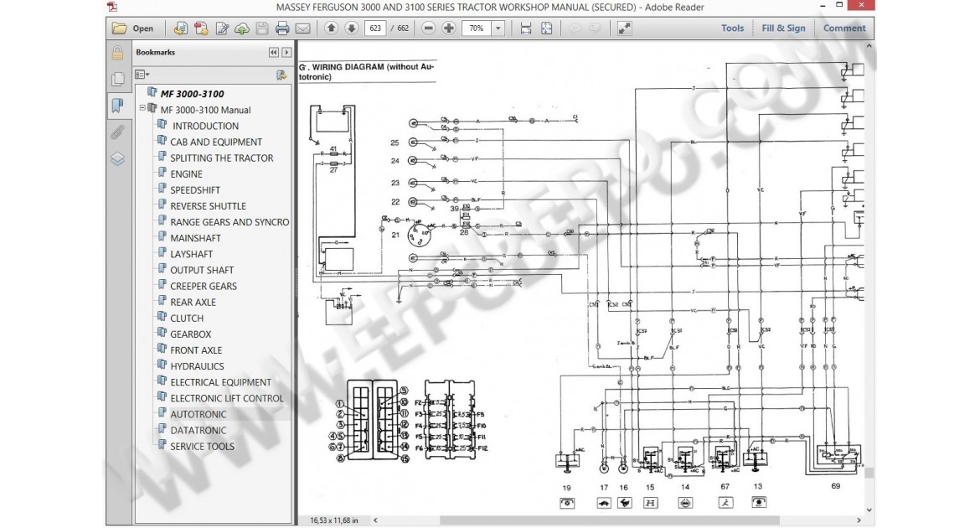Collapse the Bookmarks pane with double arrow
The image size is (980, 528).
(274, 53)
